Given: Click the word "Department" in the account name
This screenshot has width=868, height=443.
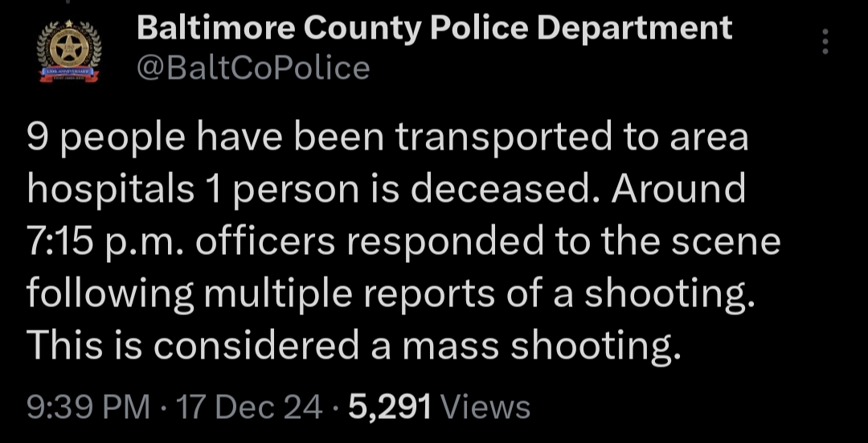Looking at the screenshot, I should click(634, 29).
